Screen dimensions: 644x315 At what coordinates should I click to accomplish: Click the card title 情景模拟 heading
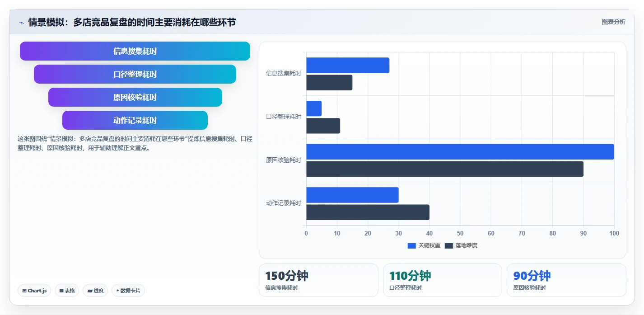tap(132, 22)
